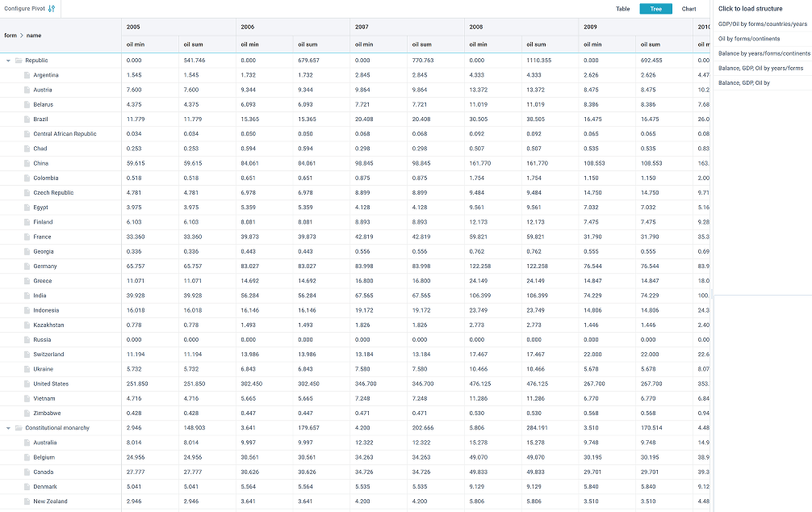The height and width of the screenshot is (512, 812).
Task: Click the form > name header
Action: tap(61, 36)
